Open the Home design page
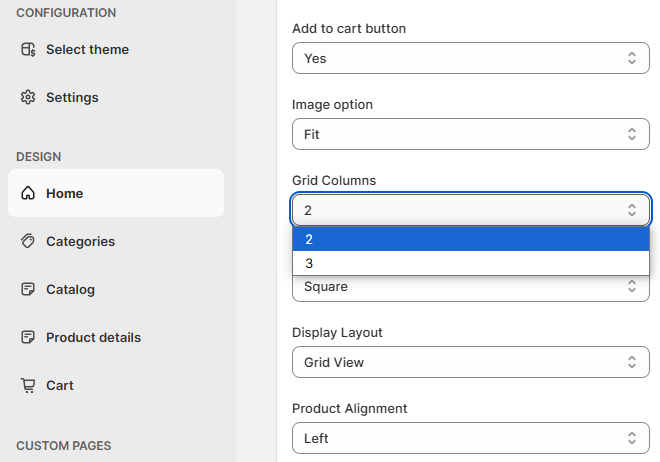 (116, 193)
